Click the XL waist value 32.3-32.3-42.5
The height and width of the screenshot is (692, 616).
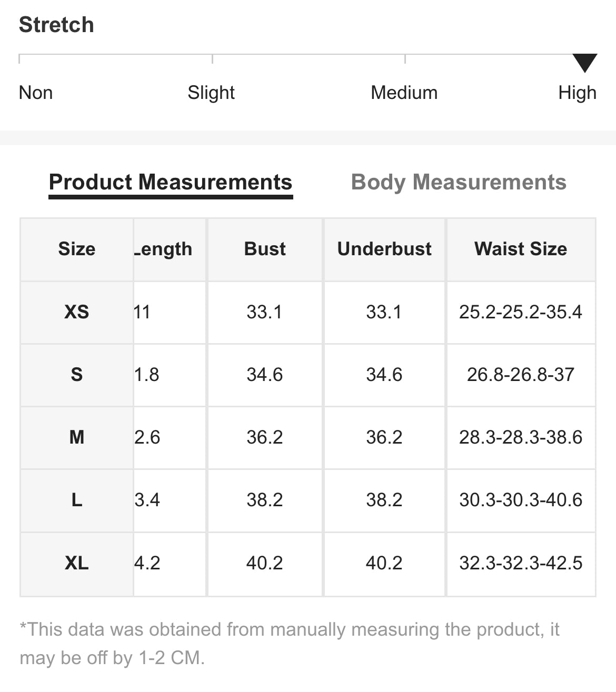521,563
